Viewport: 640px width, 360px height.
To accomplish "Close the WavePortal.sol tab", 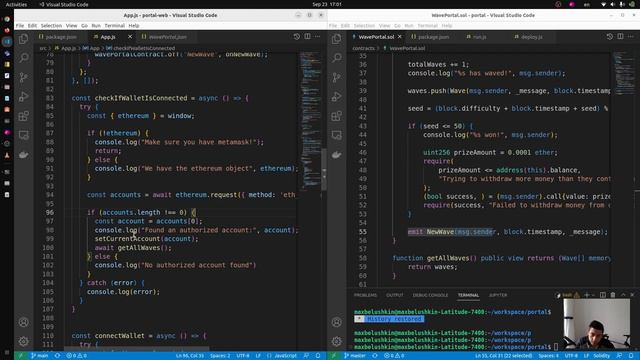I will click(400, 37).
